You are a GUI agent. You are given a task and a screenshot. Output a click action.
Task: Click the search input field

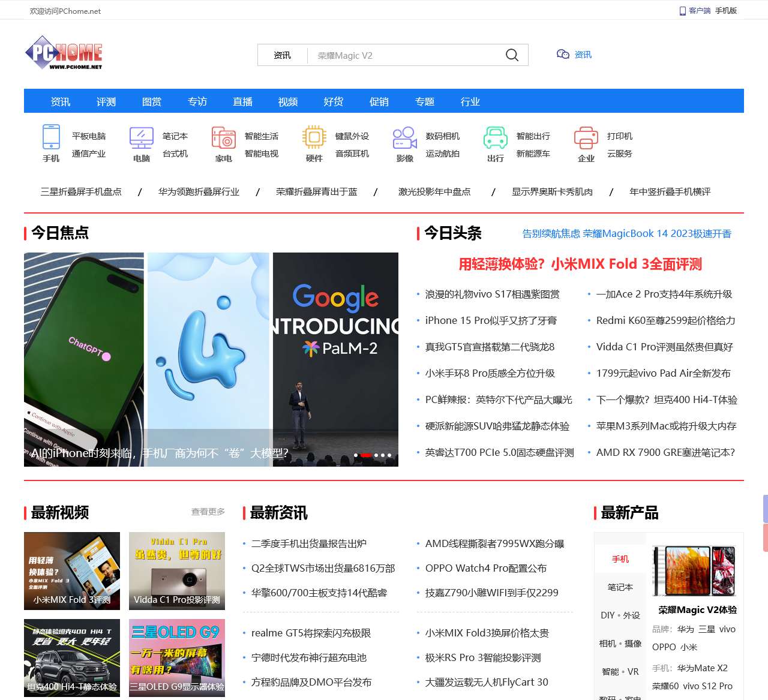click(408, 55)
